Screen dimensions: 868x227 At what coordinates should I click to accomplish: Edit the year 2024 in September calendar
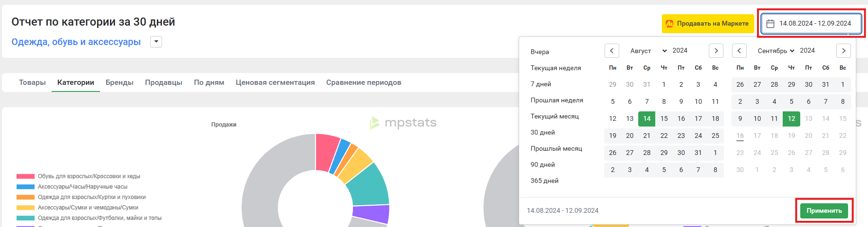click(x=807, y=50)
